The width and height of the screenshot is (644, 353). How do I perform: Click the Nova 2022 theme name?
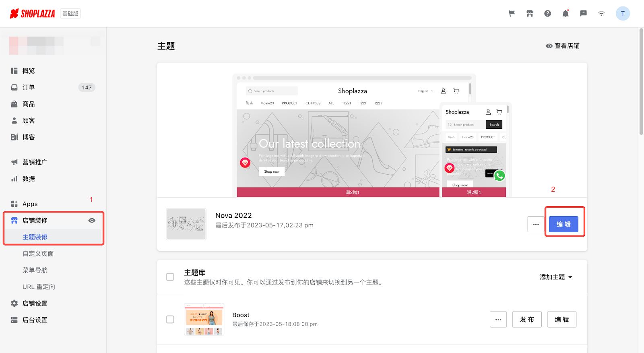pyautogui.click(x=233, y=215)
